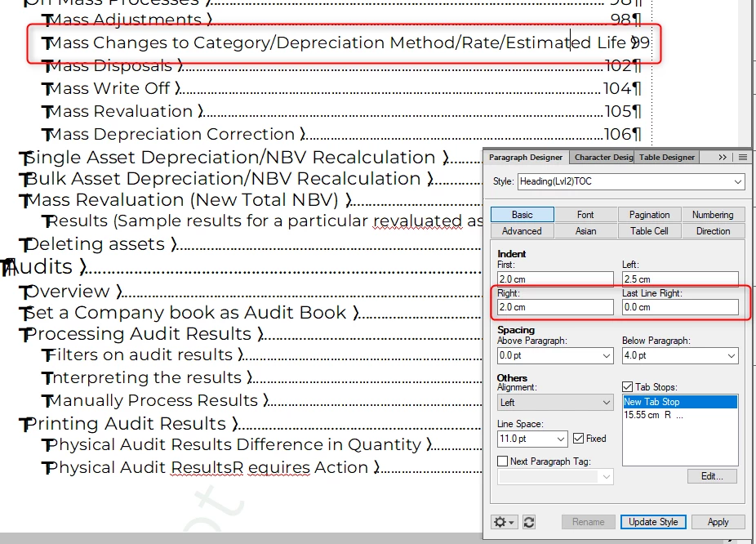Click the Mass Depreciation Correction TOC line

pos(341,135)
